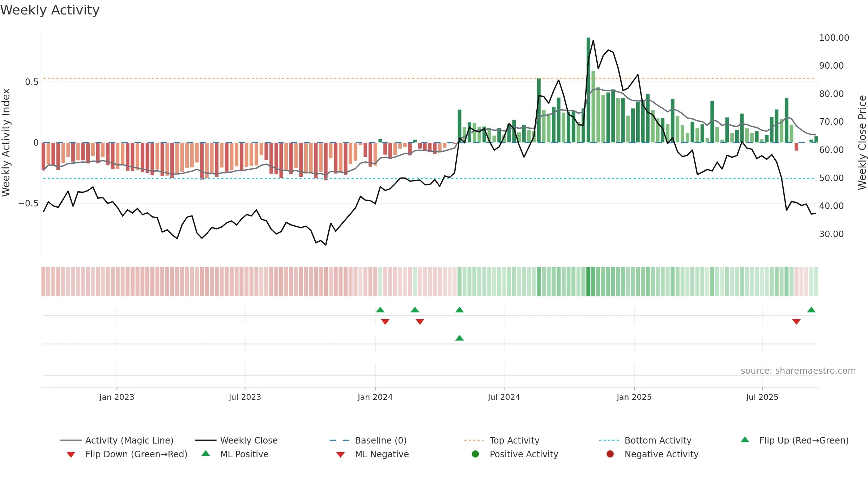Toggle the Baseline (0) legend entry
Image resolution: width=868 pixels, height=488 pixels.
368,440
